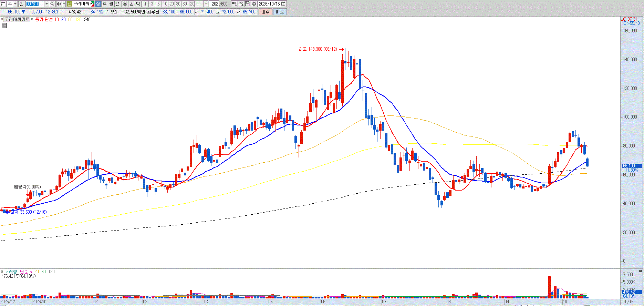
Task: Click the grid table icon below the stock name
Action: 4,25
